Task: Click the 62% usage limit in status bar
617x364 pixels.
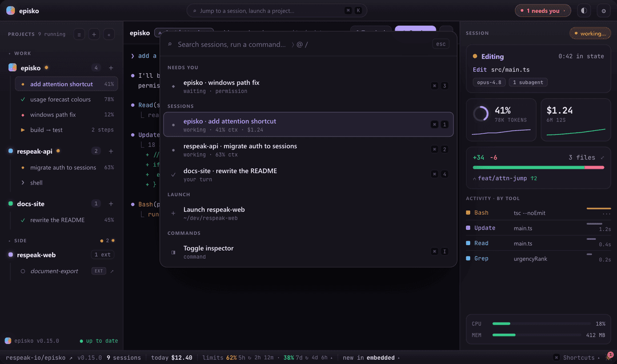Action: (x=231, y=358)
